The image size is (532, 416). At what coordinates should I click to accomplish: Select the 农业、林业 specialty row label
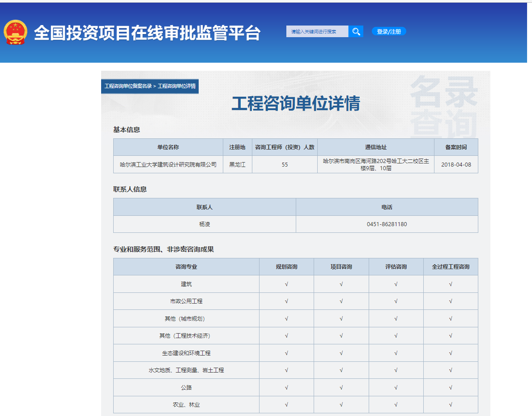(186, 405)
